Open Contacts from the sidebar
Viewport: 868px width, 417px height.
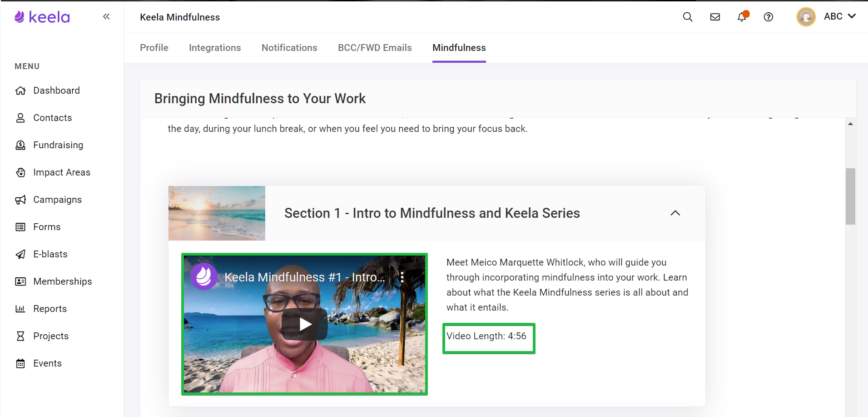pos(53,118)
